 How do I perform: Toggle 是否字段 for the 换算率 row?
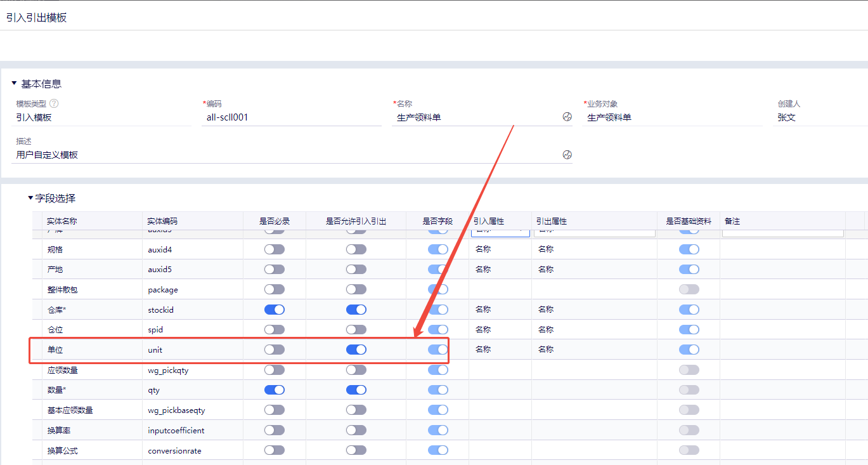438,430
